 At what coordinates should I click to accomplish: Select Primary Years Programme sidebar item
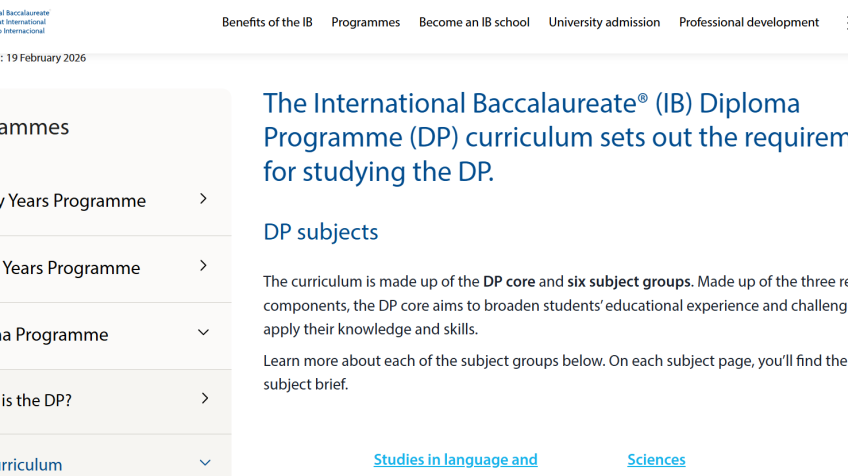75,201
